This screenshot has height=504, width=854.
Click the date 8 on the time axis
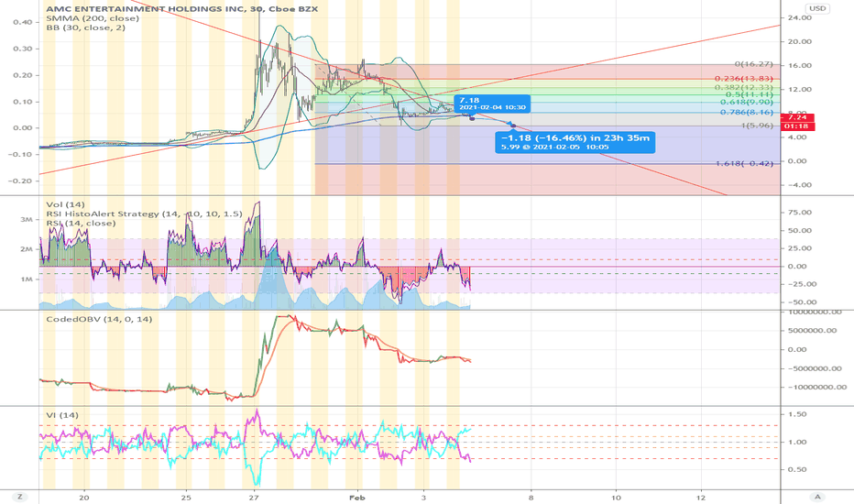coord(531,498)
